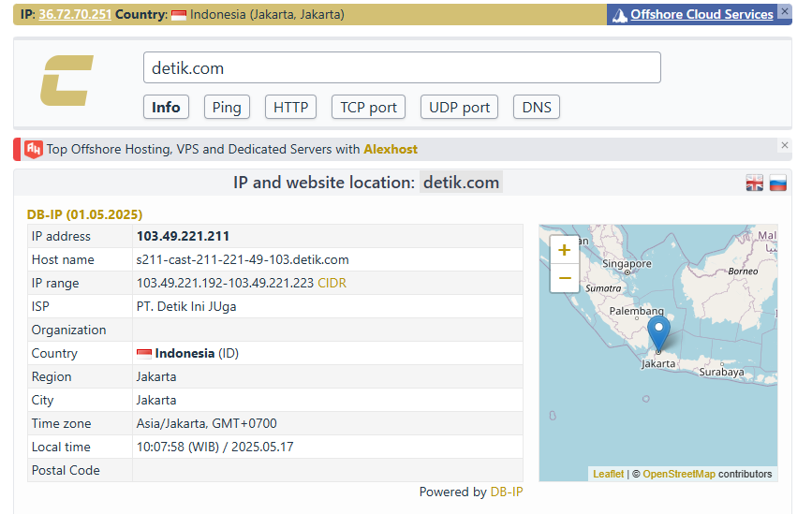
Task: Open the Ping check tab
Action: (227, 107)
